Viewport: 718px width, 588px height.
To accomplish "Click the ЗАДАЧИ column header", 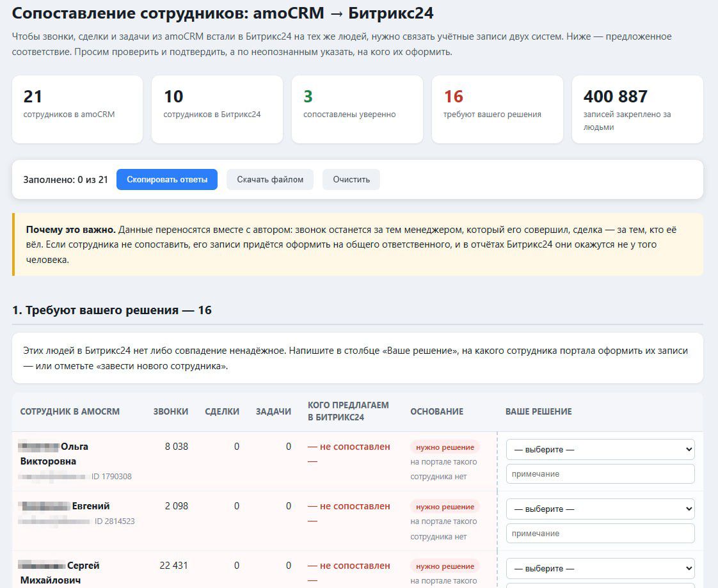I will tap(273, 411).
